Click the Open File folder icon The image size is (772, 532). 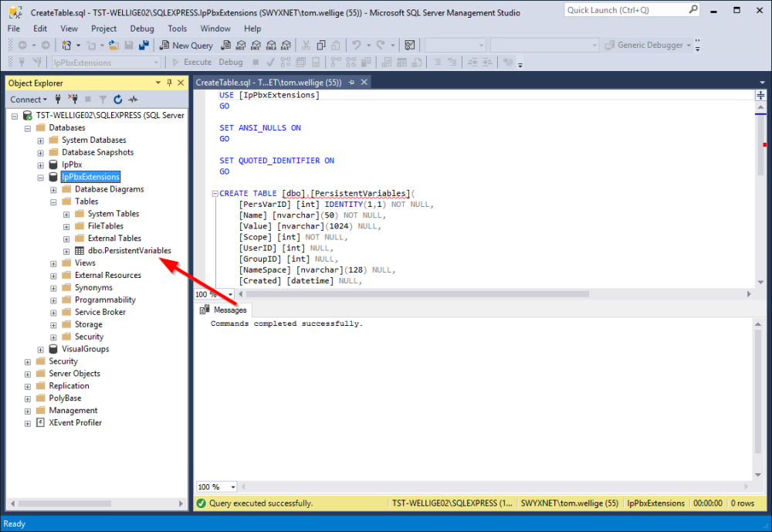click(x=113, y=46)
